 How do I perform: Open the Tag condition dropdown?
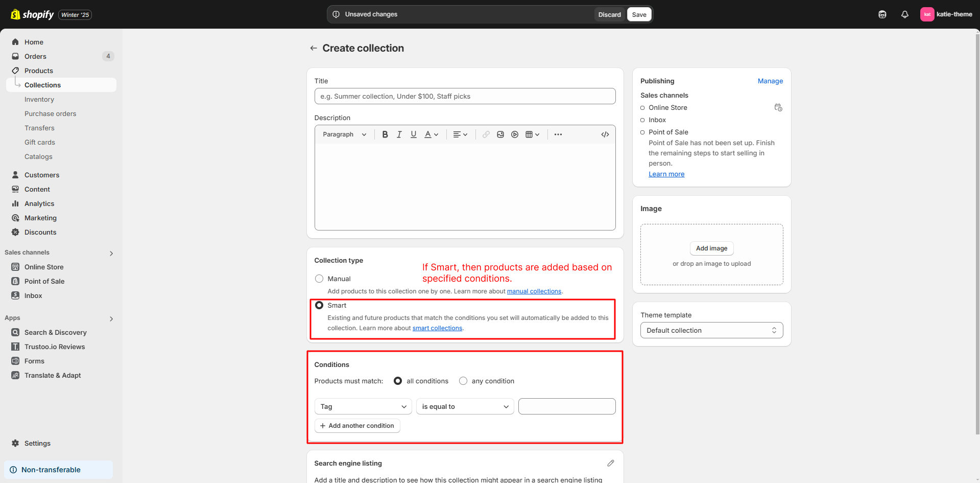(x=363, y=406)
